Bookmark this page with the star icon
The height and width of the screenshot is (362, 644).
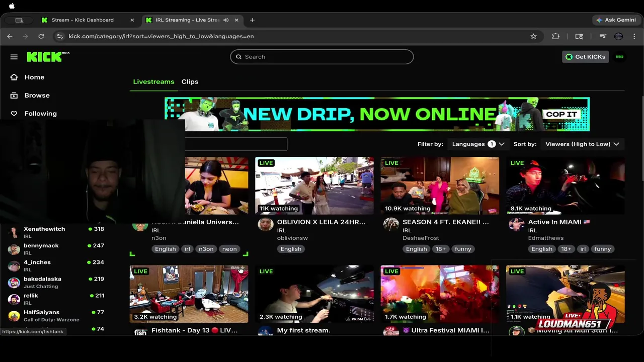click(533, 36)
